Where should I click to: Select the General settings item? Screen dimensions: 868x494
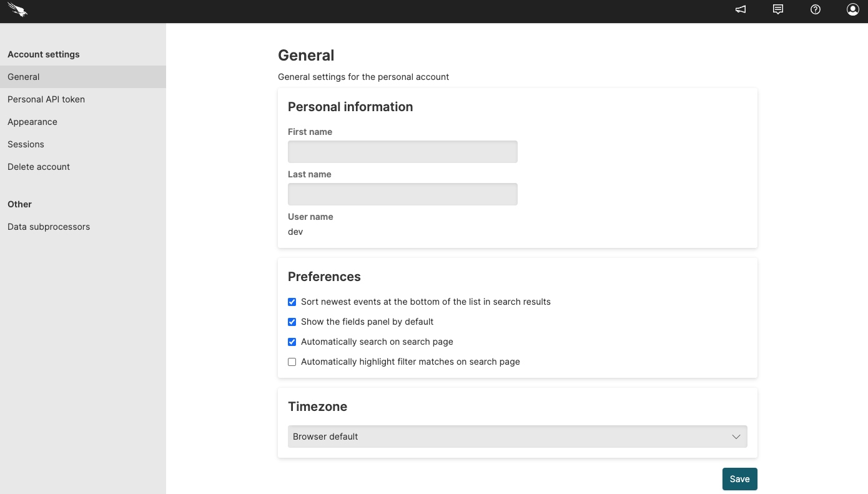[x=23, y=76]
